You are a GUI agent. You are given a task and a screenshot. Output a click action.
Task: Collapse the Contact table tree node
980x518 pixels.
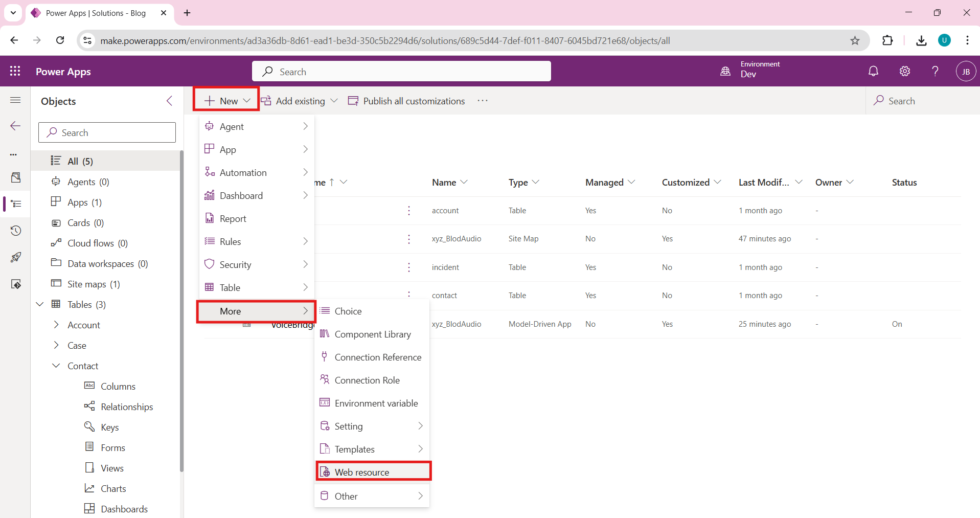tap(56, 366)
